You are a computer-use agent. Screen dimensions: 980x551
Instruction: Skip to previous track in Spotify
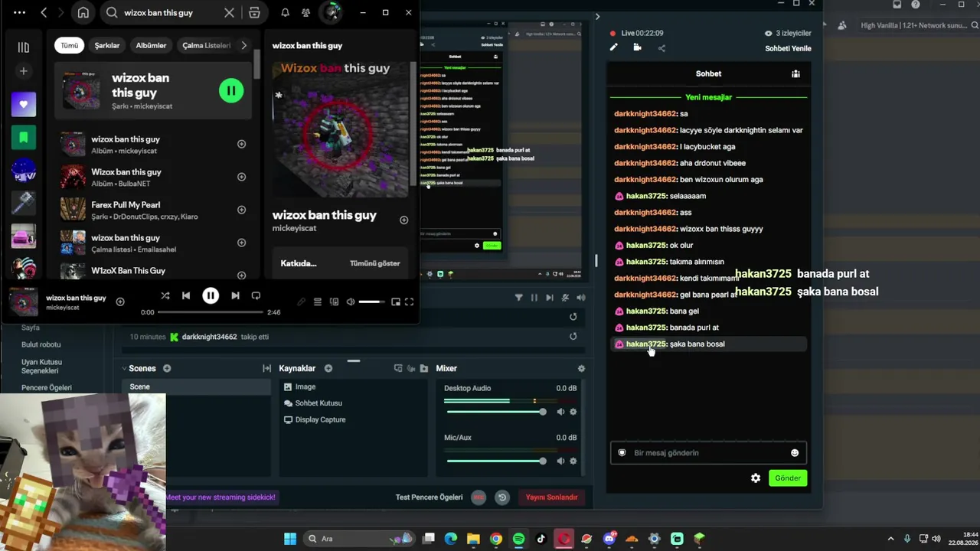point(186,295)
